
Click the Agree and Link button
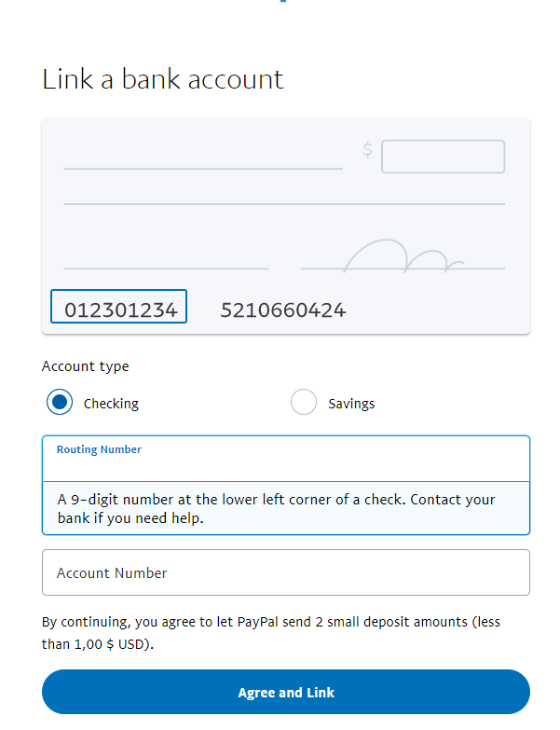click(x=286, y=693)
